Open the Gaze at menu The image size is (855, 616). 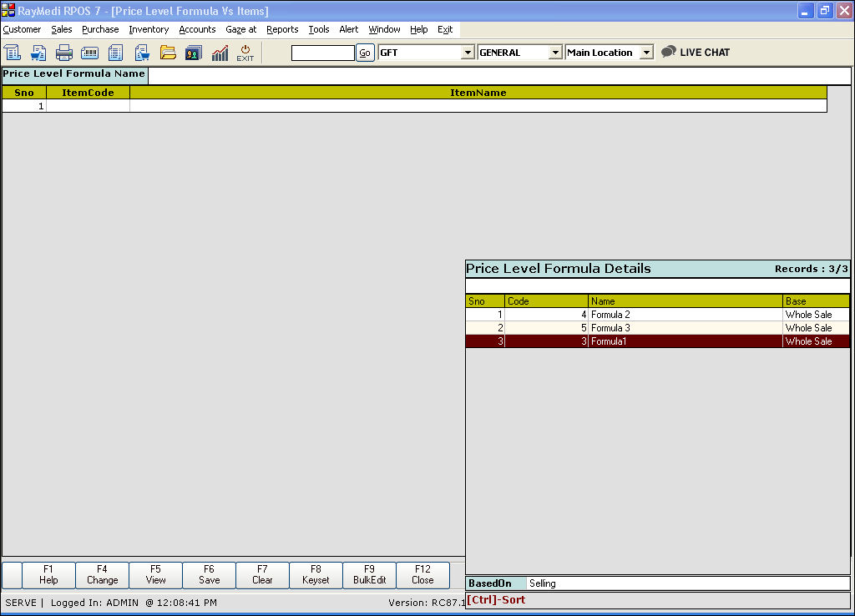pyautogui.click(x=241, y=29)
